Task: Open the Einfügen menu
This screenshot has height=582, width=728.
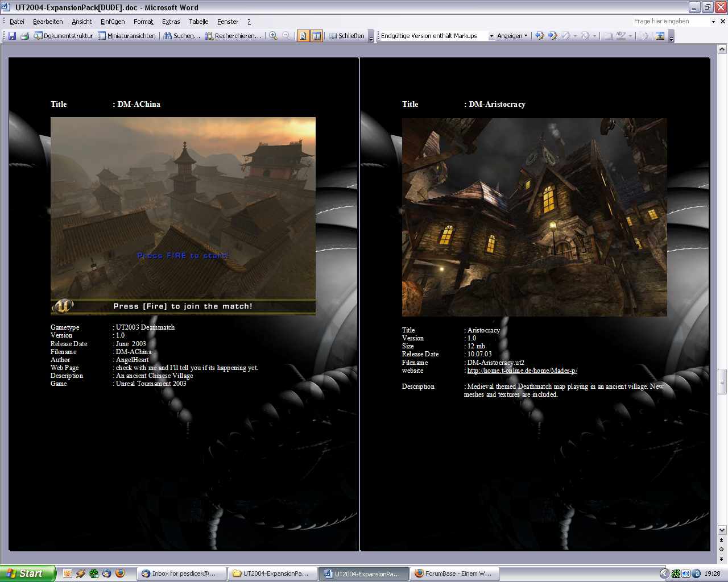Action: point(113,22)
